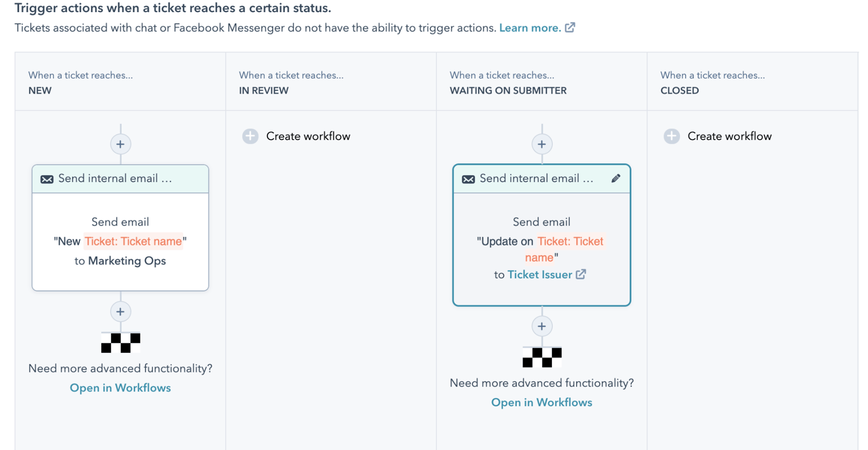The height and width of the screenshot is (450, 868).
Task: Click the checkered flag ending the NEW workflow
Action: click(120, 342)
